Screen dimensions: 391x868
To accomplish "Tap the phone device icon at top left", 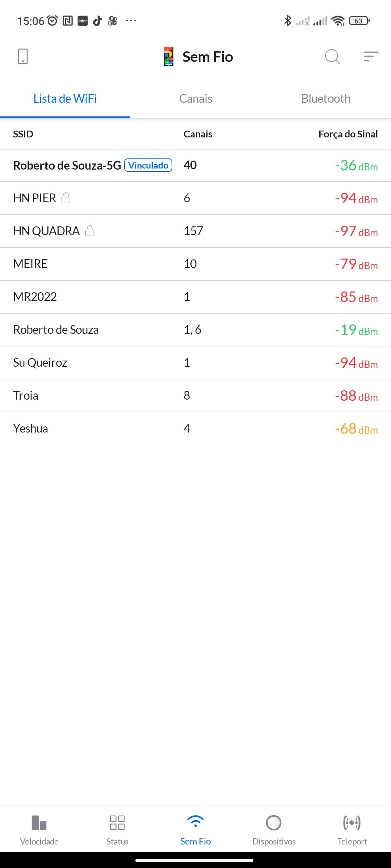I will [23, 57].
